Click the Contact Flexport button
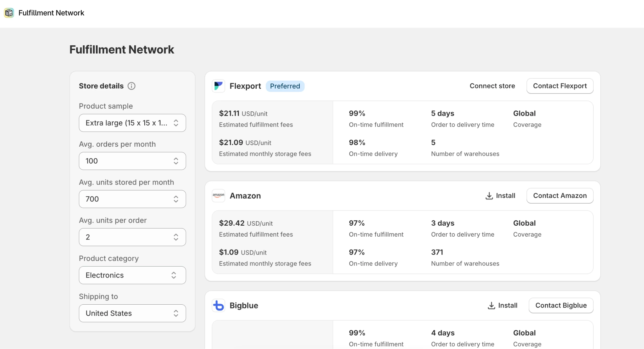This screenshot has height=349, width=644. click(x=560, y=86)
